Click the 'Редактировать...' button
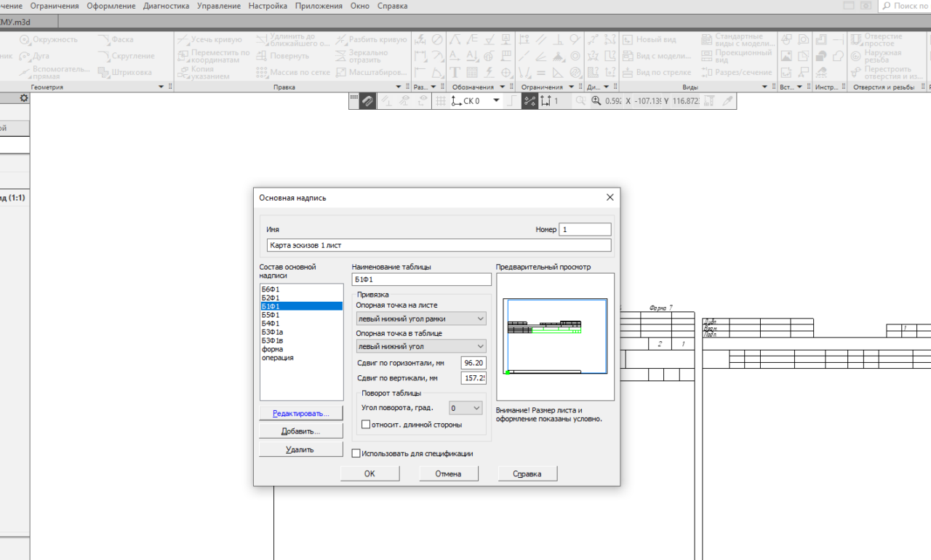This screenshot has height=560, width=931. click(x=300, y=413)
